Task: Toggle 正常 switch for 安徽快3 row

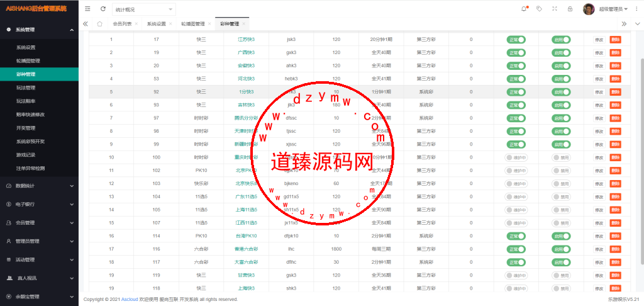Action: coord(516,66)
